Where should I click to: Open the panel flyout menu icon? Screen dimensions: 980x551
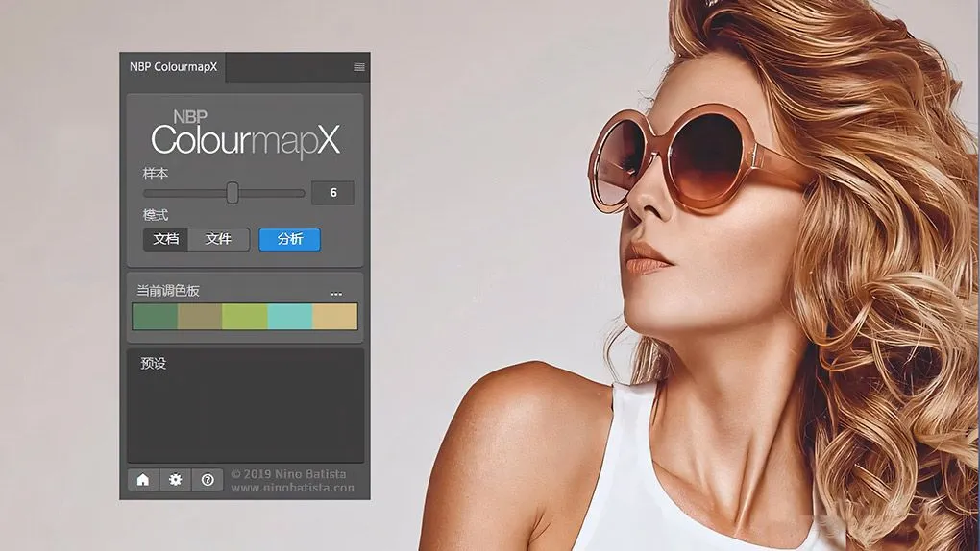coord(359,67)
